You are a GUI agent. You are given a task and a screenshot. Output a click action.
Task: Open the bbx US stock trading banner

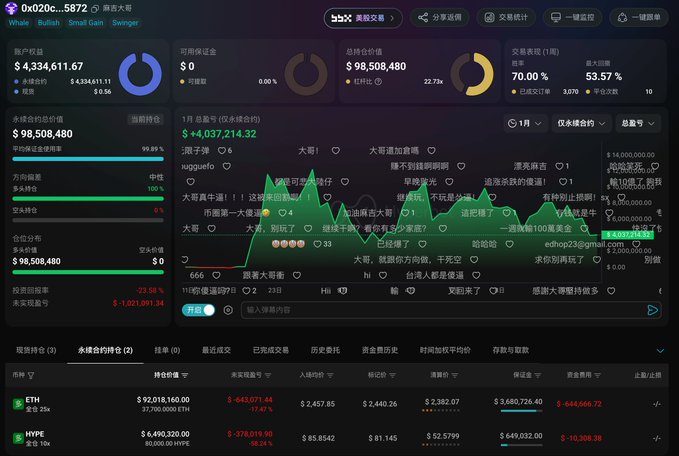click(363, 18)
